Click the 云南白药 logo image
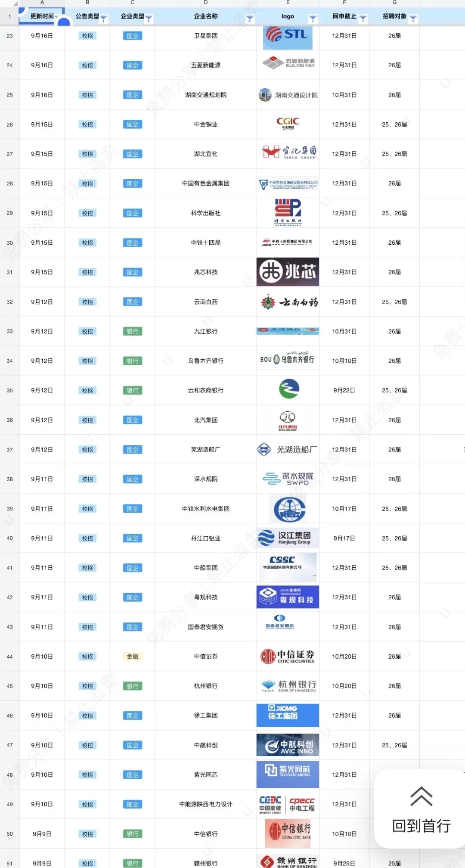The width and height of the screenshot is (465, 868). click(289, 302)
